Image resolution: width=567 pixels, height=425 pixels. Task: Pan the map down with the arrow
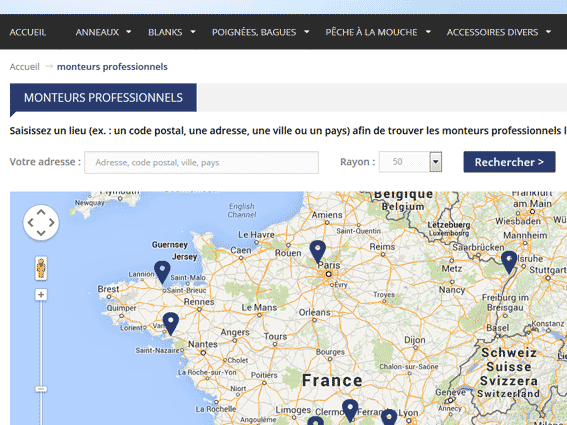tap(41, 233)
